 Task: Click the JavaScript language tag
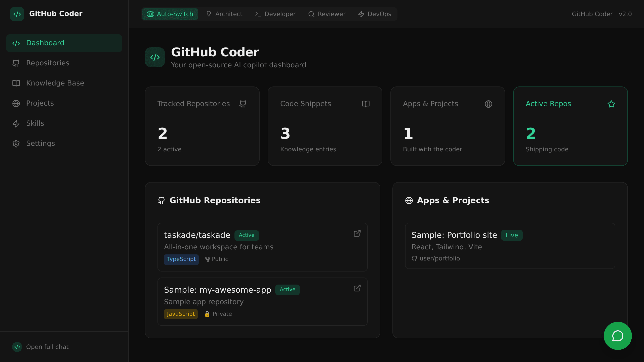pyautogui.click(x=181, y=314)
